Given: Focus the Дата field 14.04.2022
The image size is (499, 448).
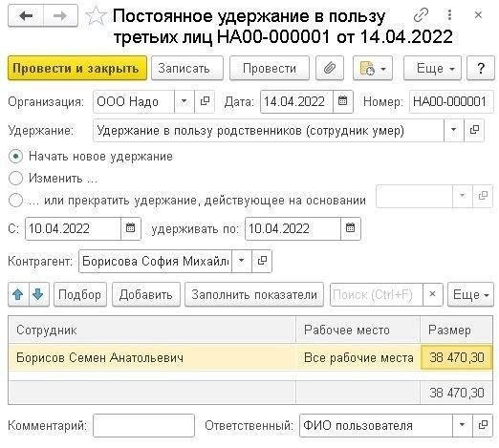Looking at the screenshot, I should pyautogui.click(x=296, y=101).
